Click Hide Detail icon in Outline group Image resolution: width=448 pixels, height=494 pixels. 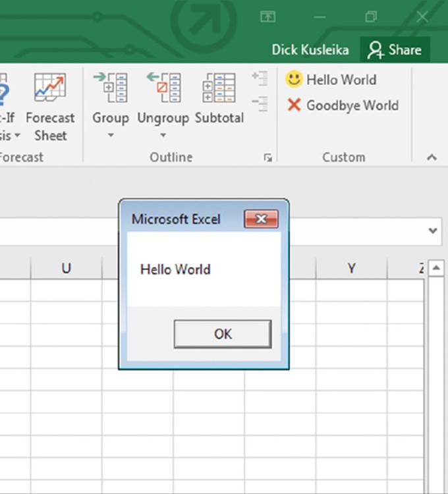tap(260, 104)
